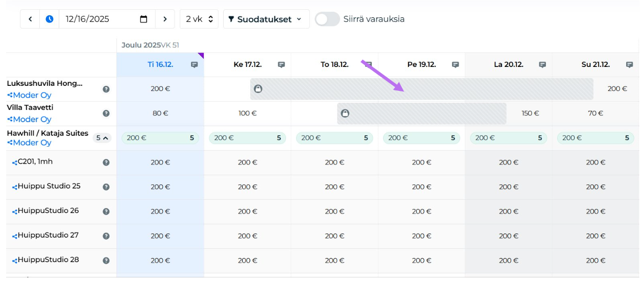Image resolution: width=644 pixels, height=281 pixels.
Task: Click Hawhill green availability pill for Pe 19.12.
Action: tap(422, 138)
